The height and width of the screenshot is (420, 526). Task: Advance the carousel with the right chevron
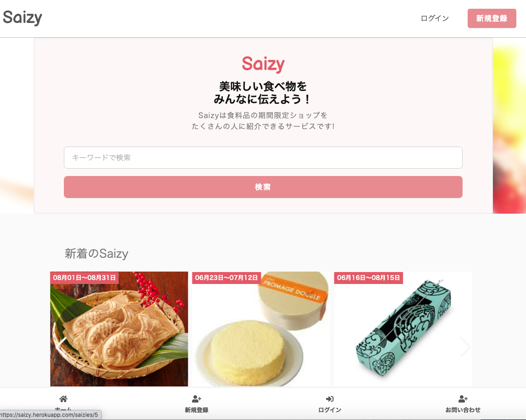coord(465,347)
